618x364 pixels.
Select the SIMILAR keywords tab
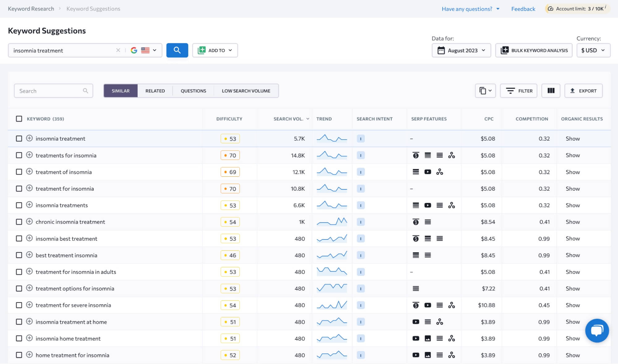pos(121,91)
